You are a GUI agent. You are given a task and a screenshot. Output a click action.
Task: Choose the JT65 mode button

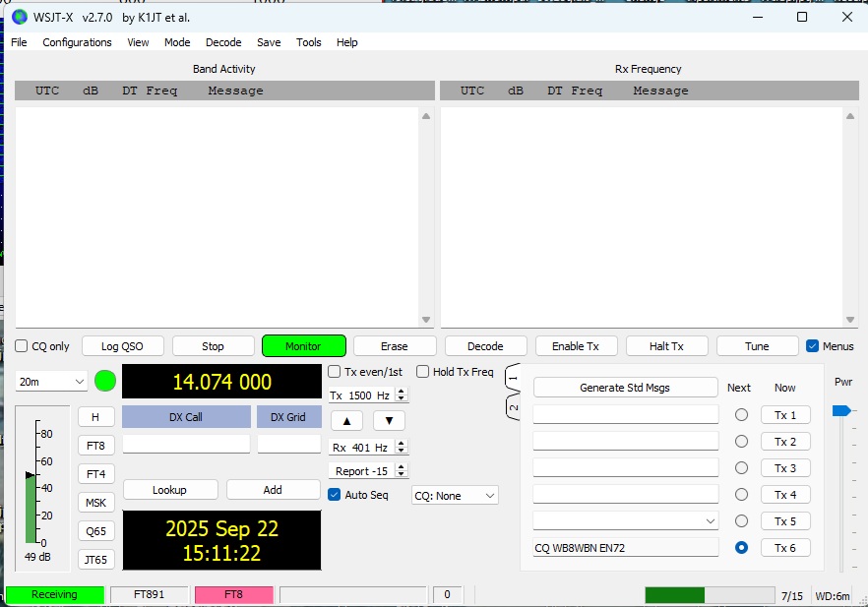[x=95, y=560]
